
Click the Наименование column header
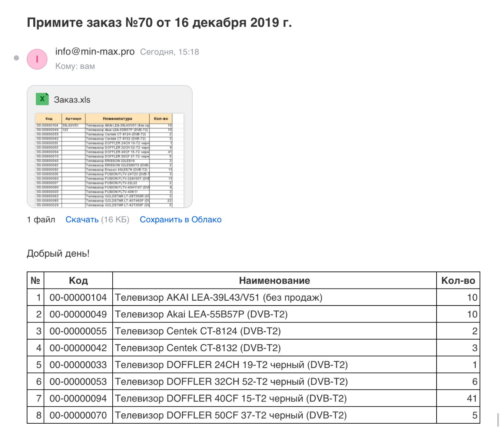(x=275, y=280)
